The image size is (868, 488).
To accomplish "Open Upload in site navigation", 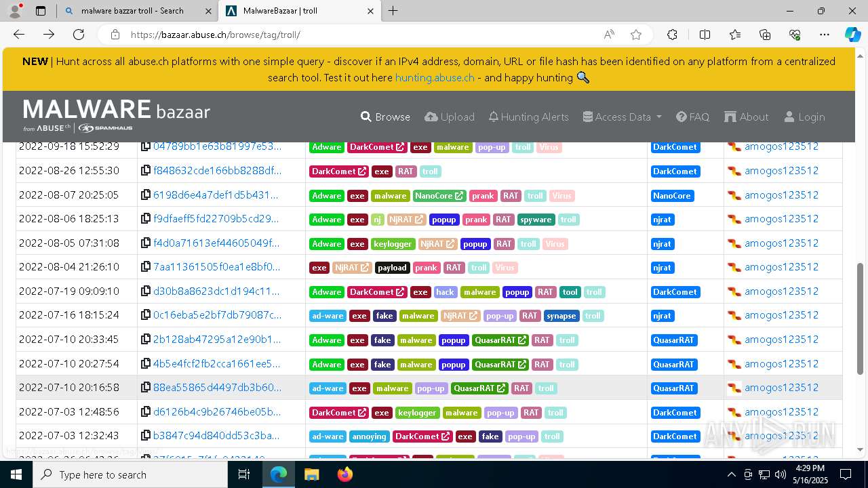I will pos(450,117).
